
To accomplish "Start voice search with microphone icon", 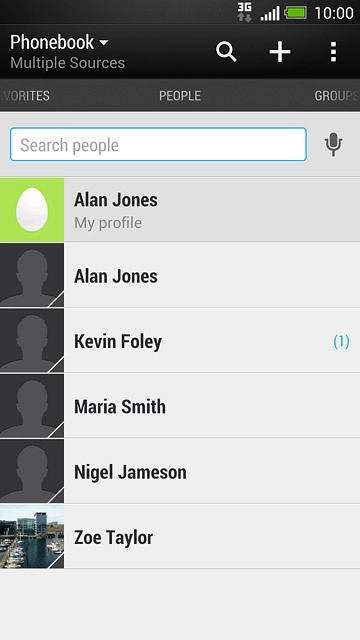I will (333, 144).
